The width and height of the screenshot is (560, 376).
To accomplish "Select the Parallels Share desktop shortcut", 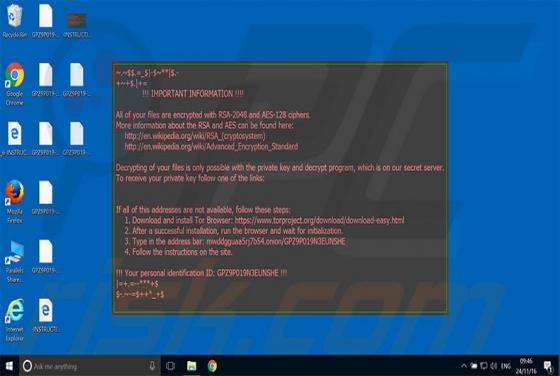I will [14, 261].
